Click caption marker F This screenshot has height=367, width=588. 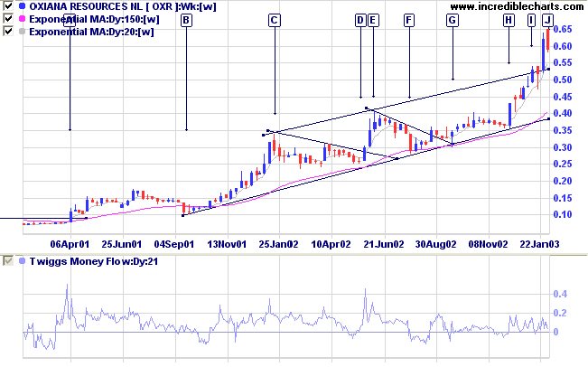pos(409,20)
